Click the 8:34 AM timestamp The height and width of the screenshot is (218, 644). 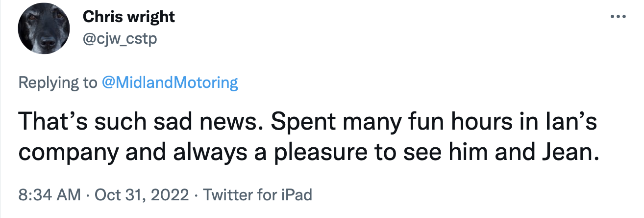(49, 195)
